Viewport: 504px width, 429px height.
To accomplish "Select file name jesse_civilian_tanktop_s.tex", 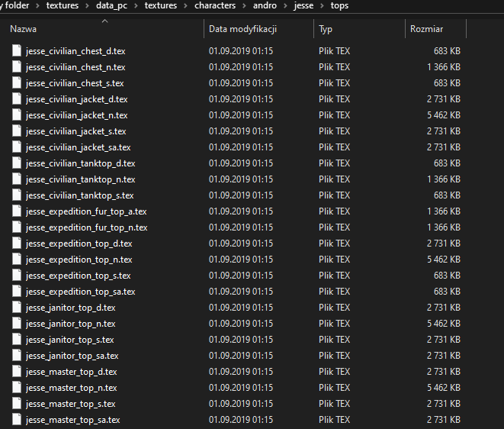I will (80, 195).
